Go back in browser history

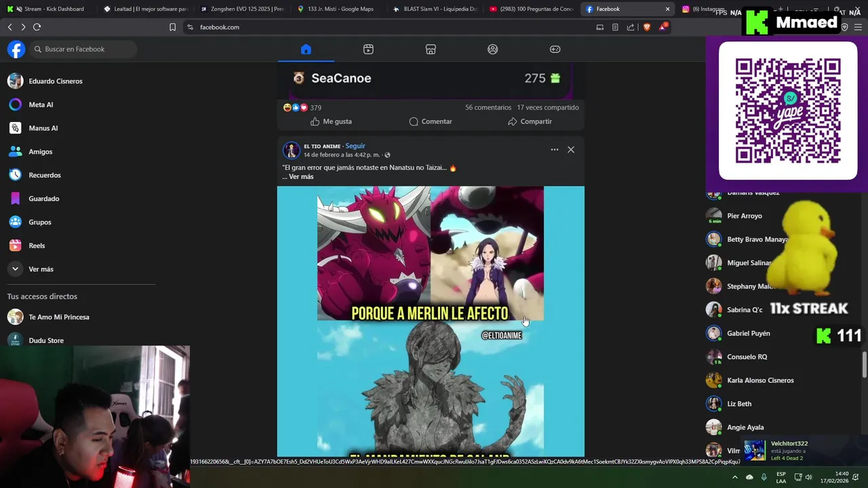9,27
